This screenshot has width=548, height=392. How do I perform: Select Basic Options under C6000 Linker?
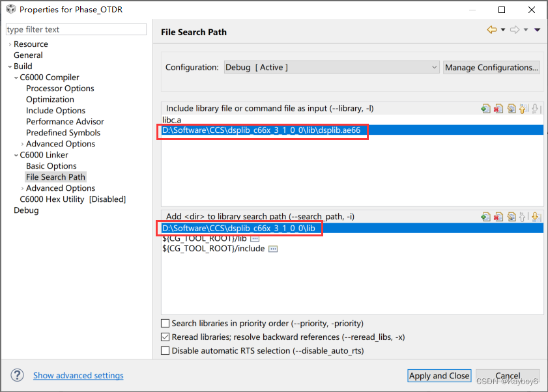(x=51, y=166)
